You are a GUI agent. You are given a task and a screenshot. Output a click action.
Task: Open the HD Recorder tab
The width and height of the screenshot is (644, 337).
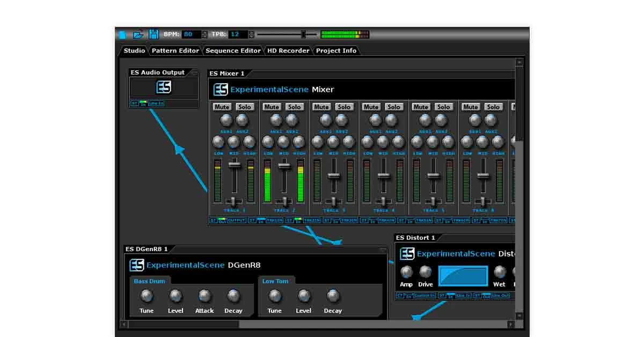coord(288,50)
